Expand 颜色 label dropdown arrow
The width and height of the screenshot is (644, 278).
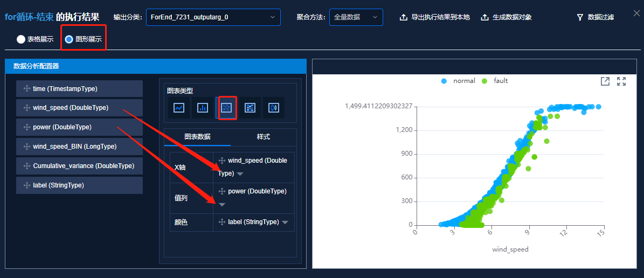(285, 223)
